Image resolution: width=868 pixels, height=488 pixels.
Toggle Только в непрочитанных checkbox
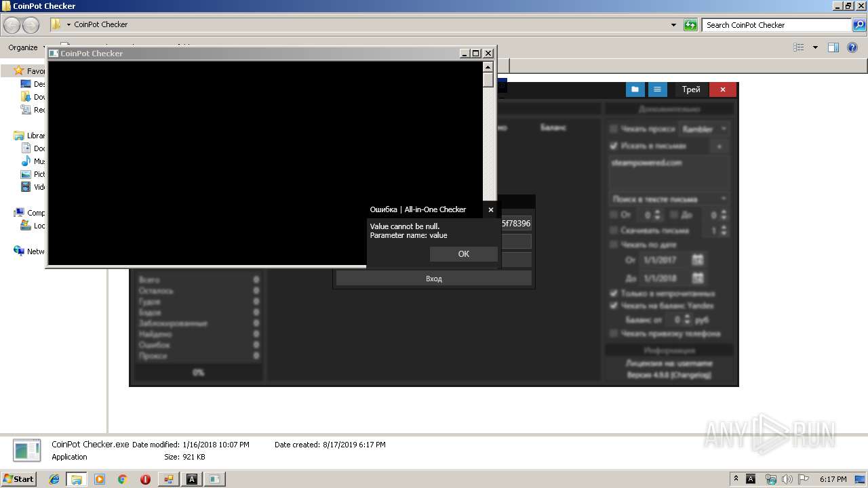point(614,293)
